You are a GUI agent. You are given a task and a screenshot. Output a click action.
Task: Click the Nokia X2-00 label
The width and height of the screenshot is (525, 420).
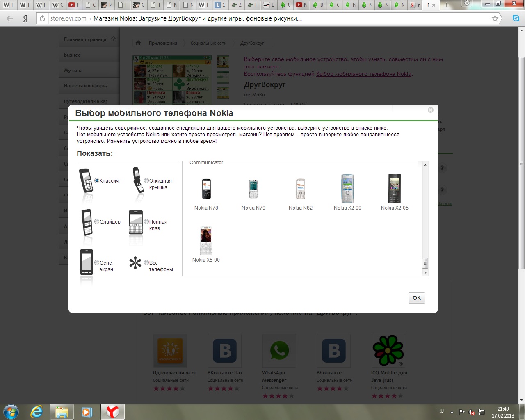[347, 208]
